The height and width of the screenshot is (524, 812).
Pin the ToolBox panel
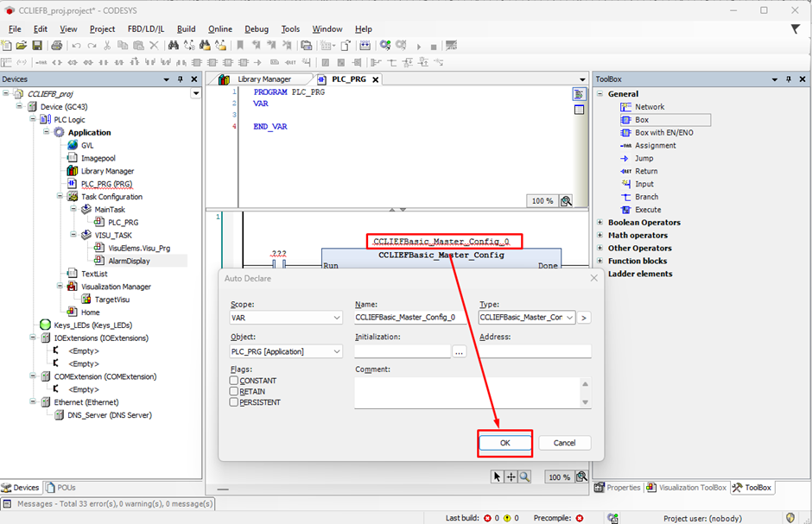pyautogui.click(x=789, y=79)
